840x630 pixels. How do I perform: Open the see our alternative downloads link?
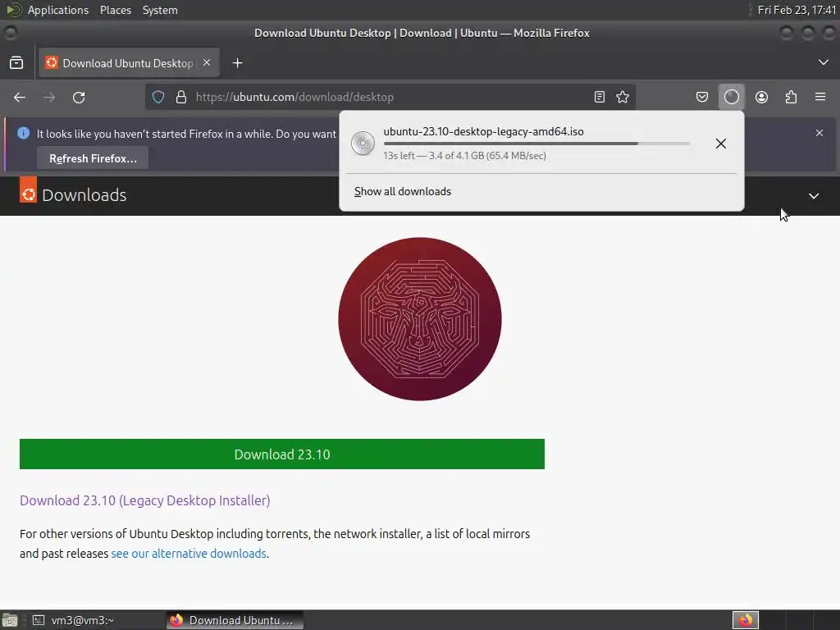189,554
